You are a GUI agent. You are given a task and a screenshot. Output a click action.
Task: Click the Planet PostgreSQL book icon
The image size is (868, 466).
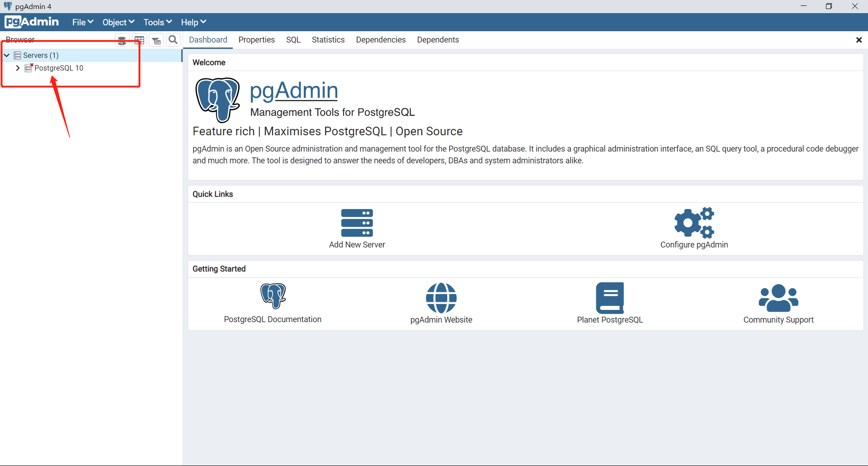pos(610,298)
